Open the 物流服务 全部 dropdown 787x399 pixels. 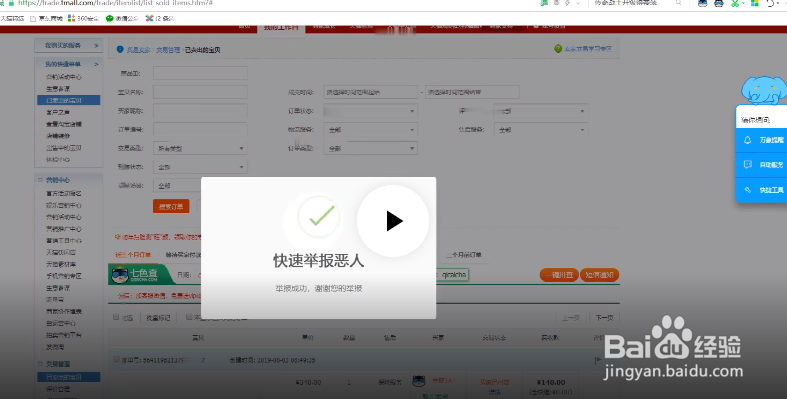point(370,129)
